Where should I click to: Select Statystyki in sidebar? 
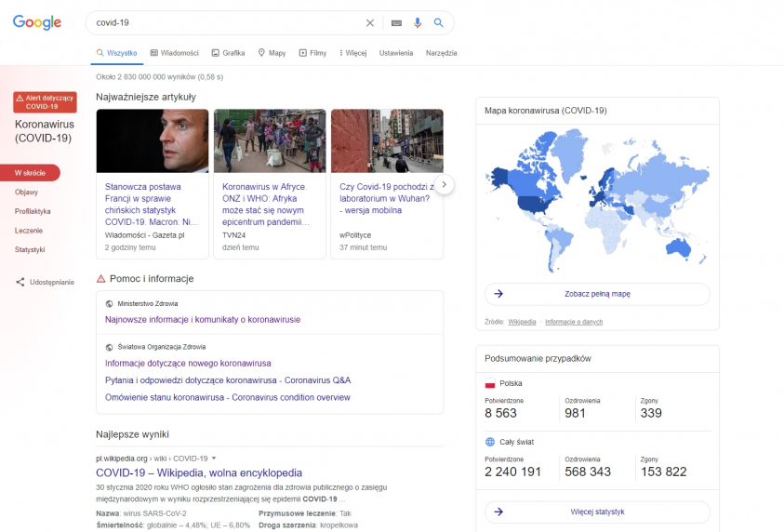30,249
